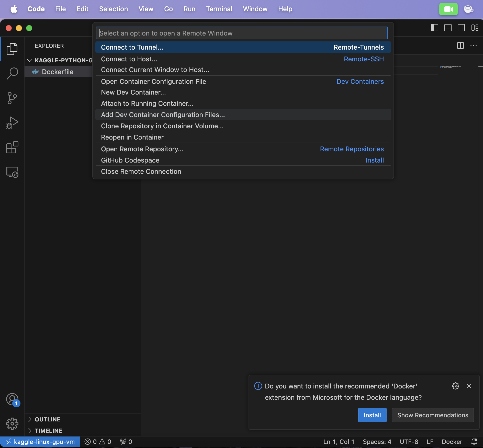Choose Connect to Host... option

[x=243, y=59]
